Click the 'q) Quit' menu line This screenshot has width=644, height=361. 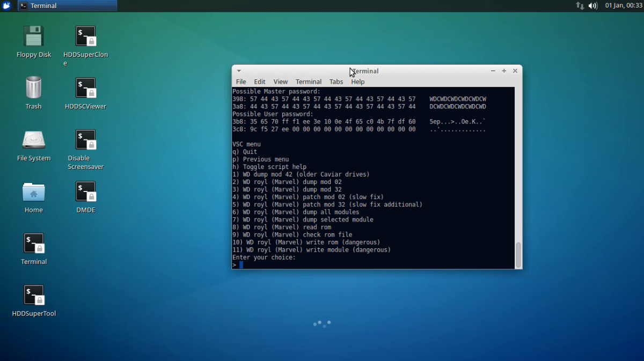coord(245,152)
